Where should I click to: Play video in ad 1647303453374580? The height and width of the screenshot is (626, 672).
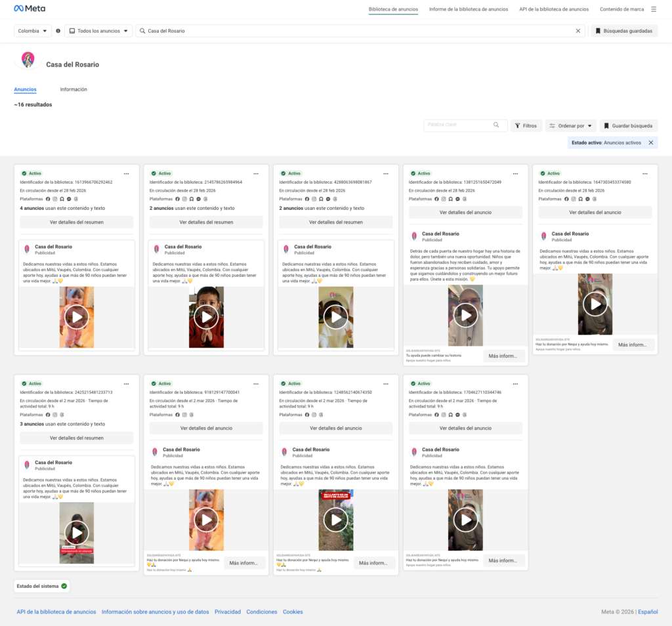click(595, 304)
